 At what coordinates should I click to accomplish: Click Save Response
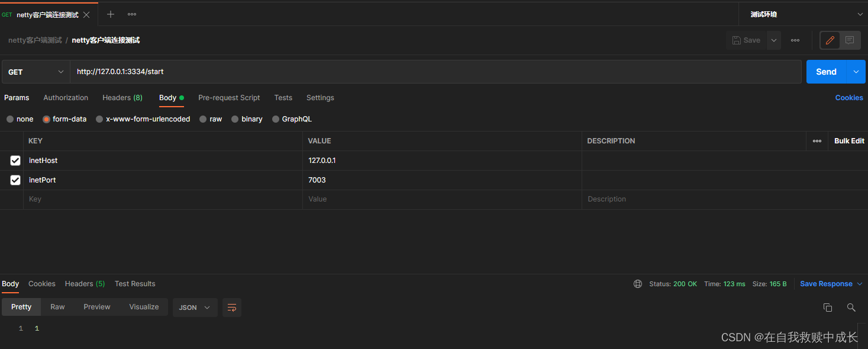(826, 284)
